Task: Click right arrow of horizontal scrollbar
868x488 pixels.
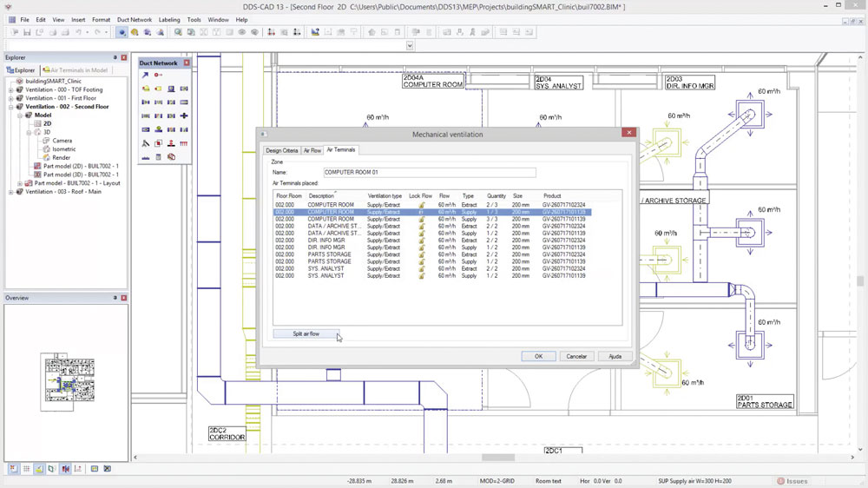Action: pyautogui.click(x=852, y=458)
